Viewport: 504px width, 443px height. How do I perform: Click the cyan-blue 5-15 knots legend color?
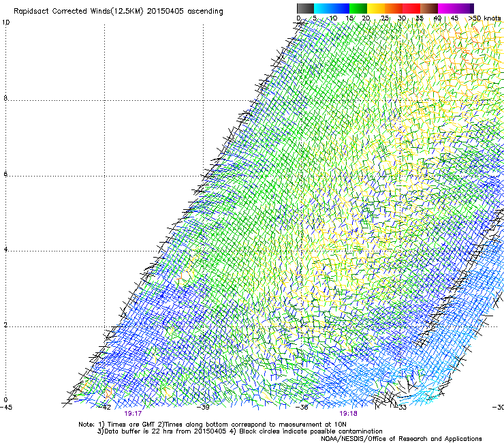pos(332,8)
